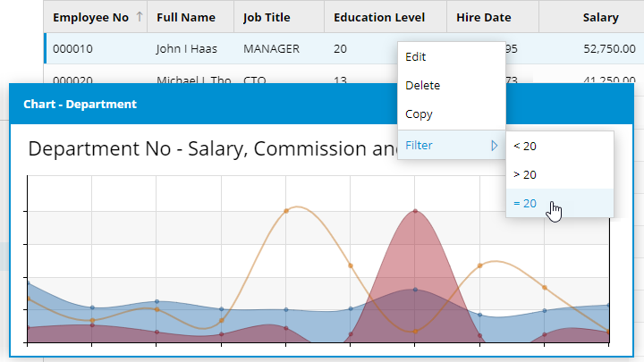Viewport: 644px width, 362px height.
Task: Apply the "< 20" filter option
Action: point(525,146)
